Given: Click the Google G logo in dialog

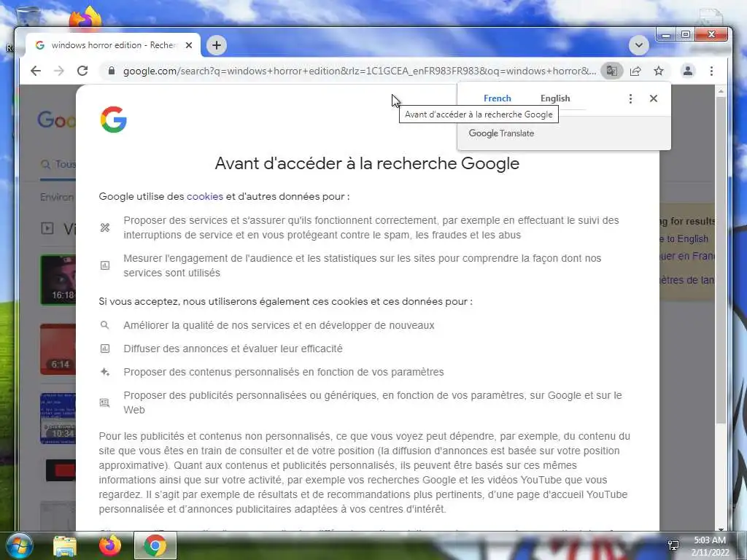Looking at the screenshot, I should [113, 120].
